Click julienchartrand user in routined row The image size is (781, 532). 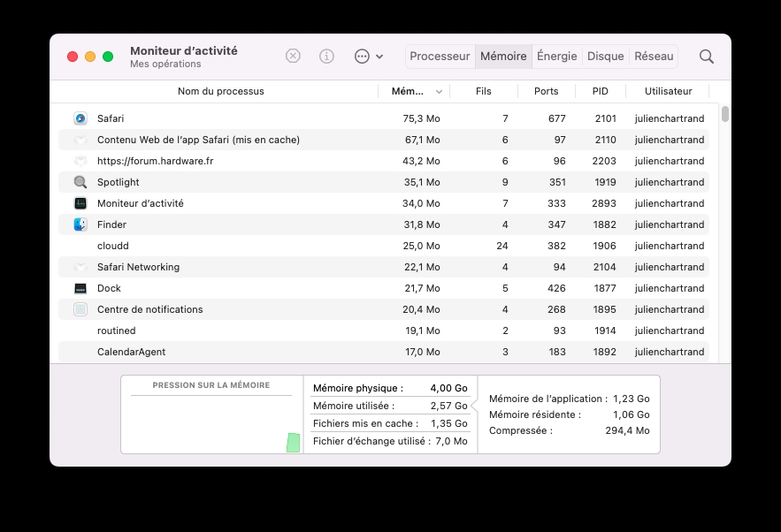pos(670,331)
